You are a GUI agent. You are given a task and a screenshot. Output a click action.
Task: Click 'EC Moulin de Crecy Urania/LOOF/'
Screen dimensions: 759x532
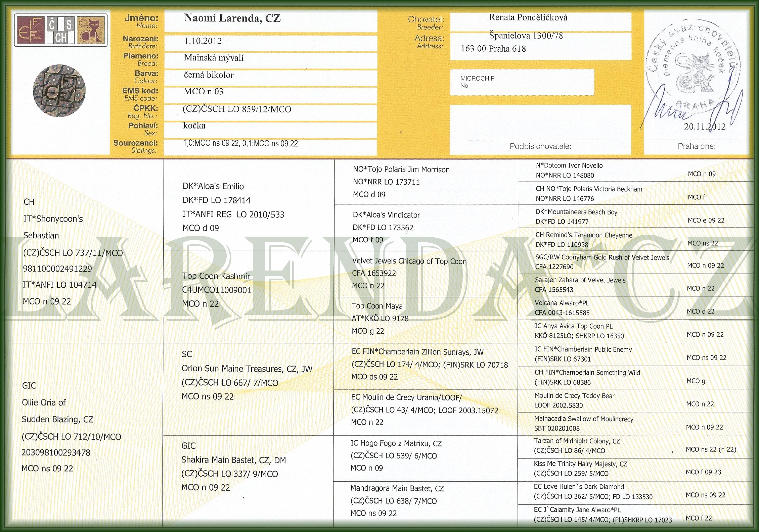pos(407,397)
